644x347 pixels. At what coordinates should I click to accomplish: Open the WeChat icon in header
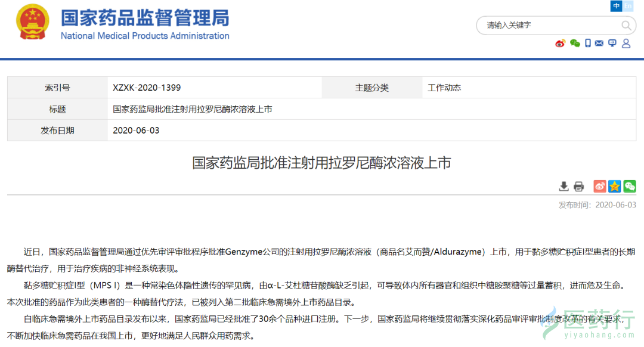575,43
